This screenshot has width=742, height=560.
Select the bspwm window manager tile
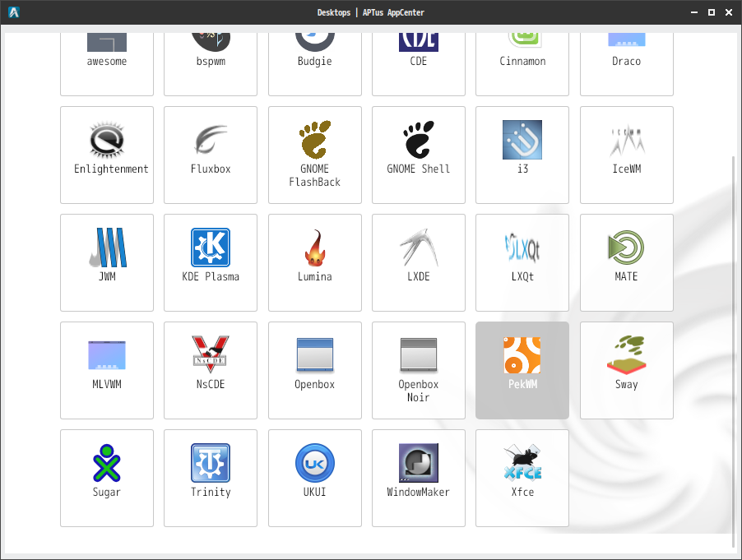click(x=211, y=62)
